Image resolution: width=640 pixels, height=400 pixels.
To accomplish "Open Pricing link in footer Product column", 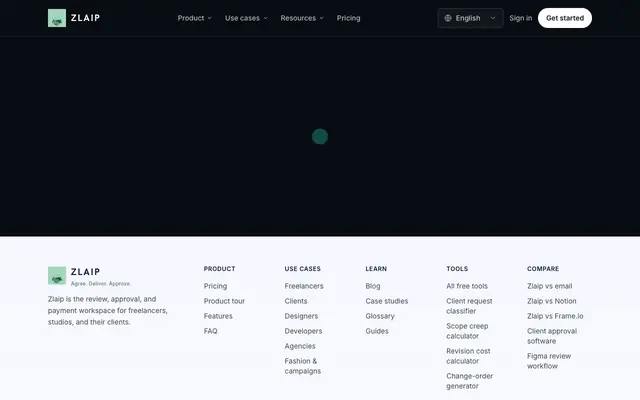I will click(x=216, y=286).
